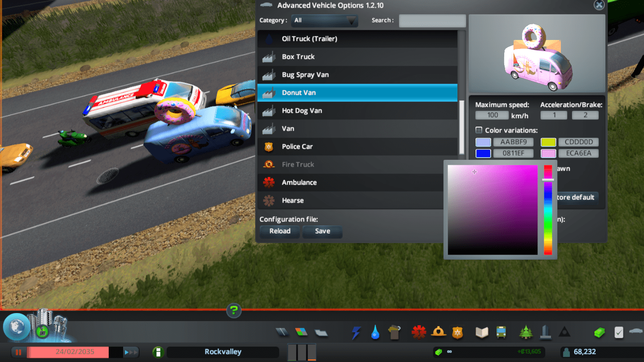Open the Public Transport panel
Screen dimensions: 644x362
[501, 332]
